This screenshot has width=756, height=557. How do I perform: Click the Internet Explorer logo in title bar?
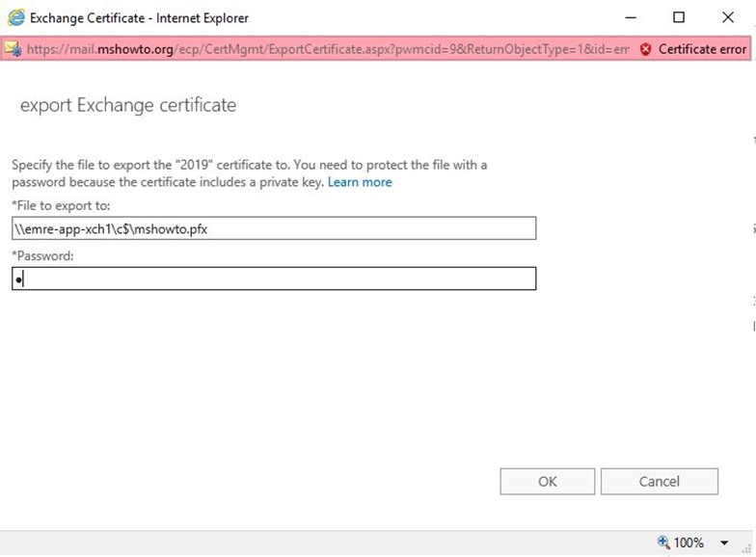point(15,17)
